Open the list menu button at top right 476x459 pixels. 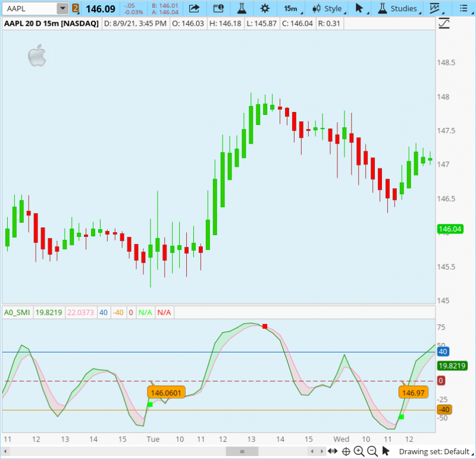[464, 8]
